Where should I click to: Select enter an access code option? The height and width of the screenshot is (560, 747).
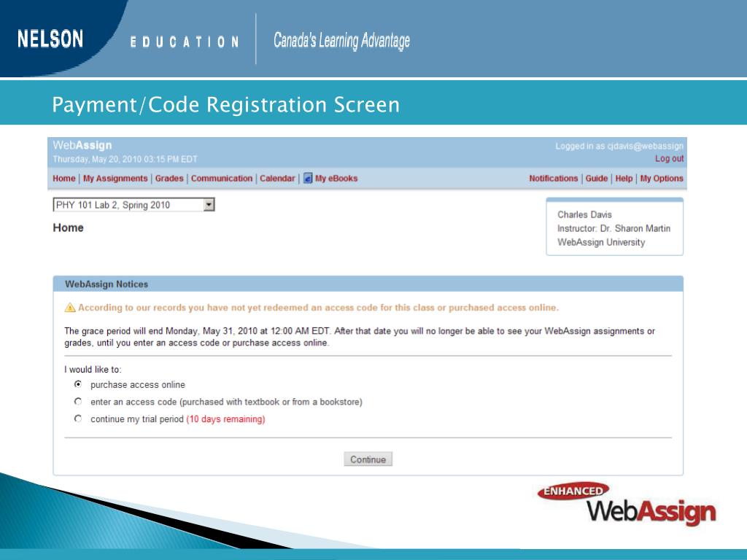78,402
